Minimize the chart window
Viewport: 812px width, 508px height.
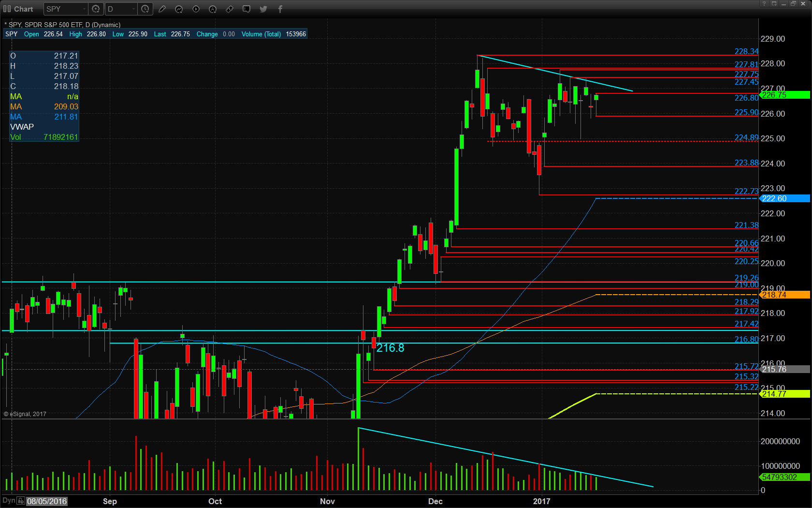(783, 3)
